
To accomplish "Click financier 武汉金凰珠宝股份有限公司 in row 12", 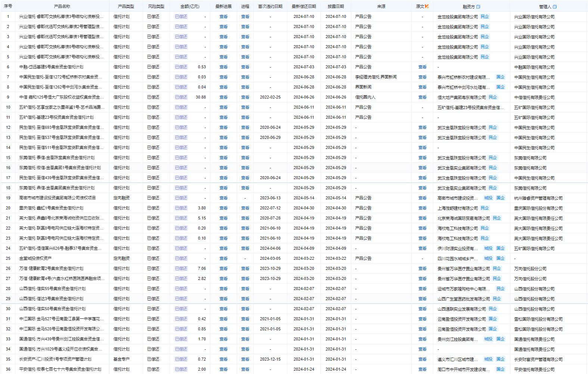I will pos(462,128).
